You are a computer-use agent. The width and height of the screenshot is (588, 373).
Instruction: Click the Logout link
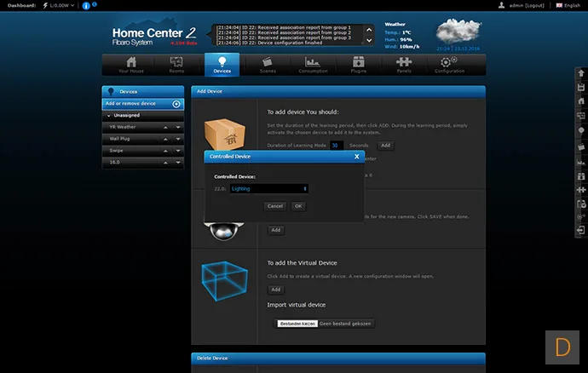tap(535, 6)
